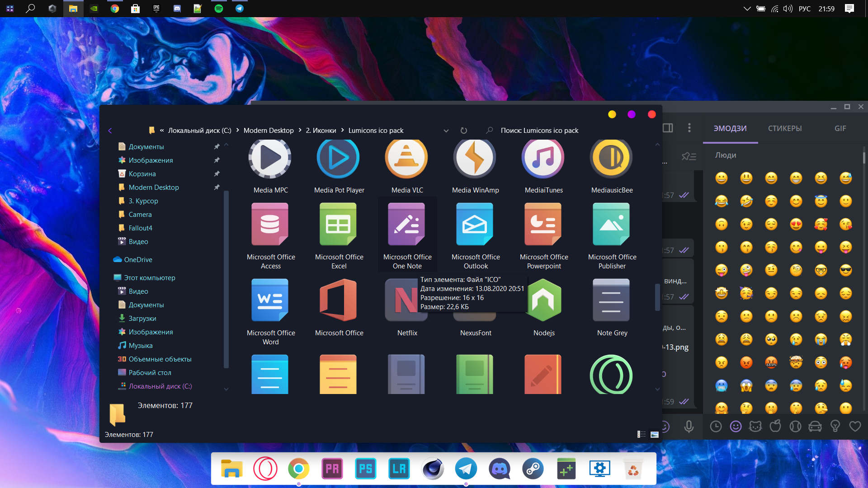Click the 2. Иконки breadcrumb
The width and height of the screenshot is (868, 488).
(321, 130)
